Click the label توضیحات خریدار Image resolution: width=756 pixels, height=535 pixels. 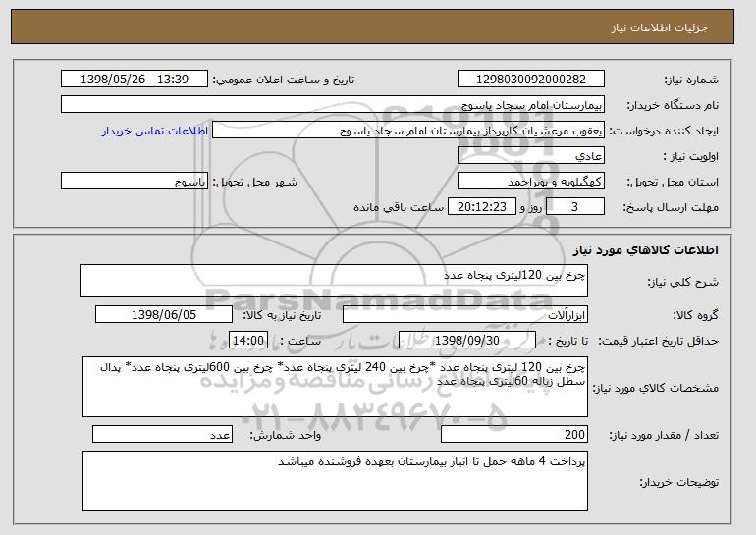point(678,482)
